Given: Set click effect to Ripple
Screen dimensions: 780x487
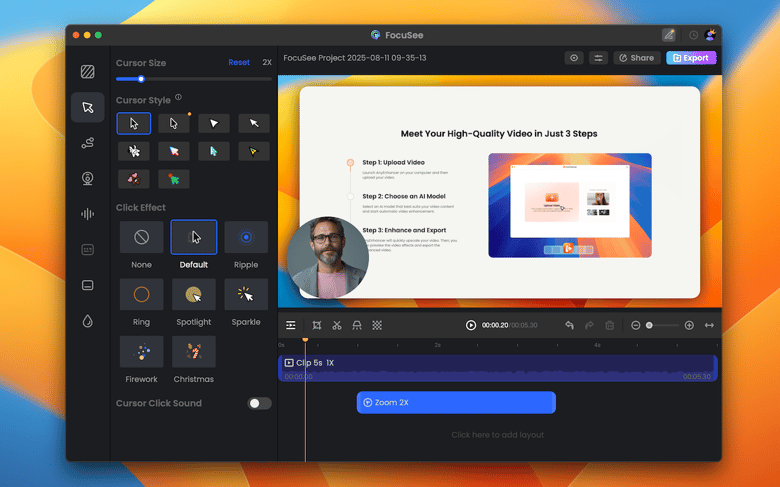Looking at the screenshot, I should pos(246,237).
